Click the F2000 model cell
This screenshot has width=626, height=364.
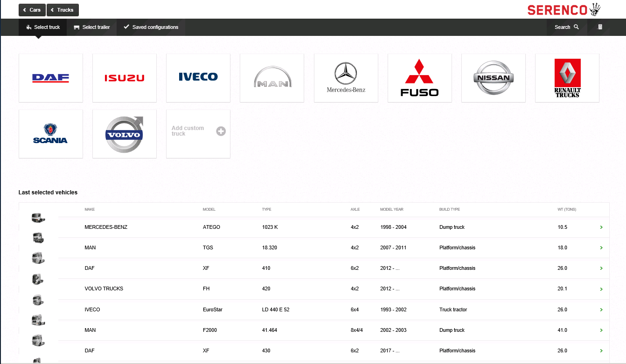tap(210, 330)
